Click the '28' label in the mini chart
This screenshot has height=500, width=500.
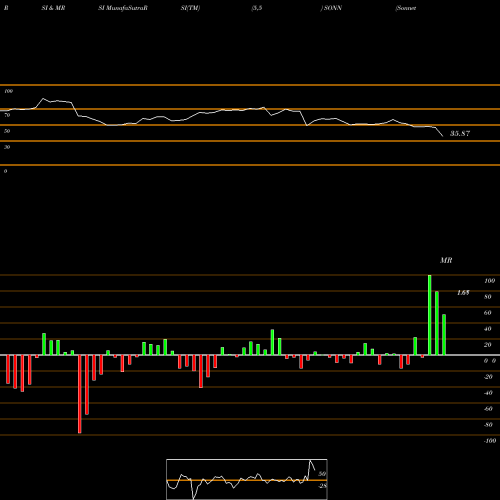[323, 486]
